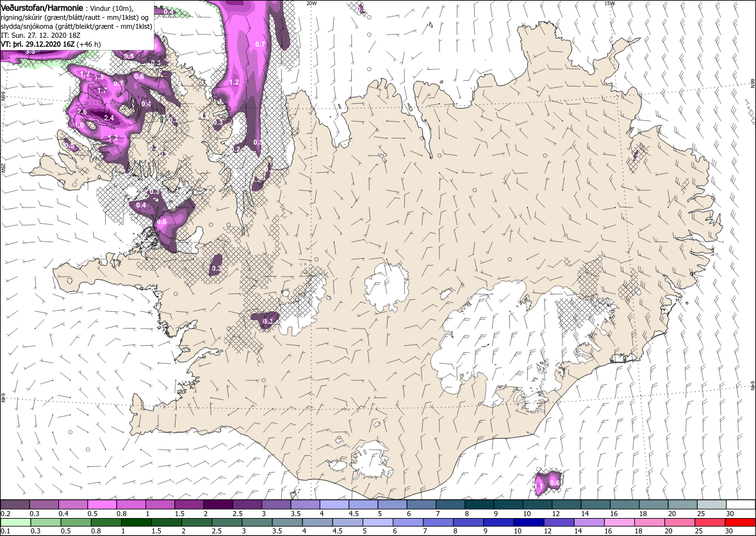Image resolution: width=756 pixels, height=536 pixels.
Task: Select top legend swatch between 0.5 and 0.8
Action: [x=103, y=505]
